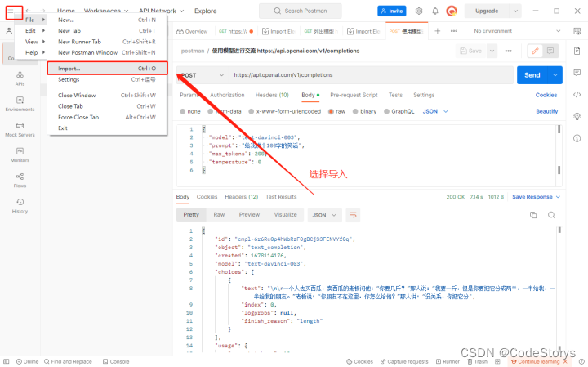This screenshot has width=588, height=367.
Task: Open the notifications bell icon
Action: point(435,11)
